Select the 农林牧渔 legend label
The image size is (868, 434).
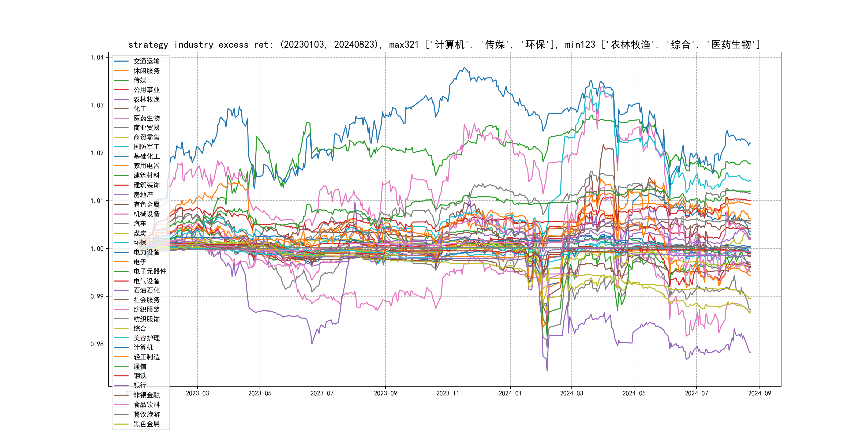click(146, 99)
